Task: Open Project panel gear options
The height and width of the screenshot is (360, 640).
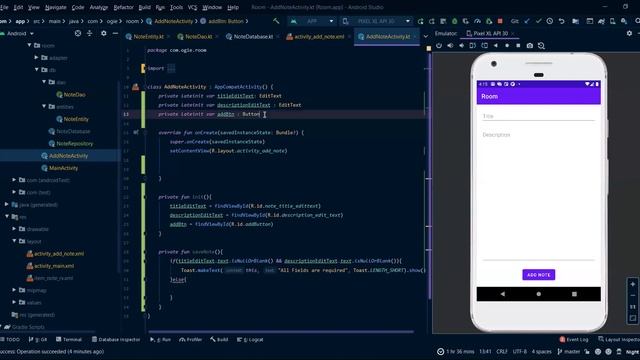Action: coord(104,33)
